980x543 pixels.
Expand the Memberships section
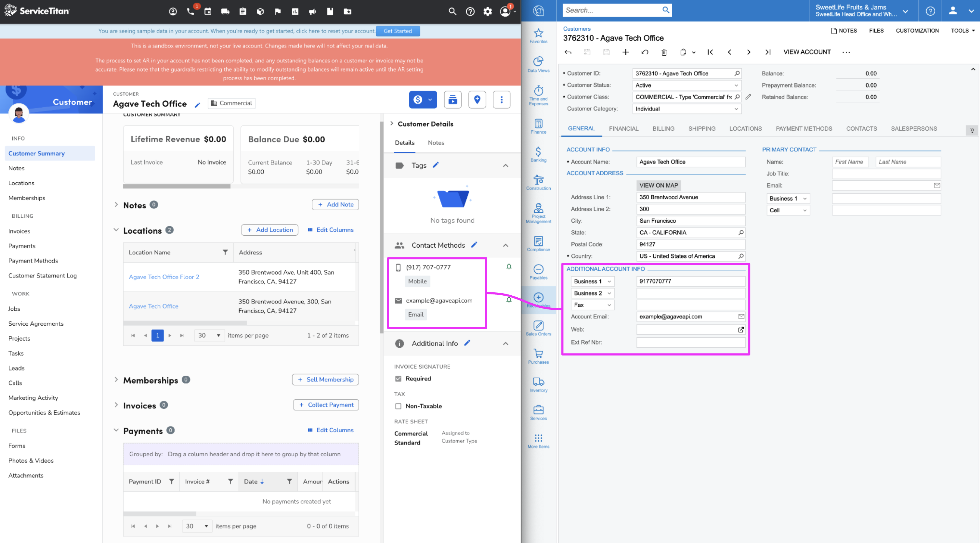coord(116,379)
